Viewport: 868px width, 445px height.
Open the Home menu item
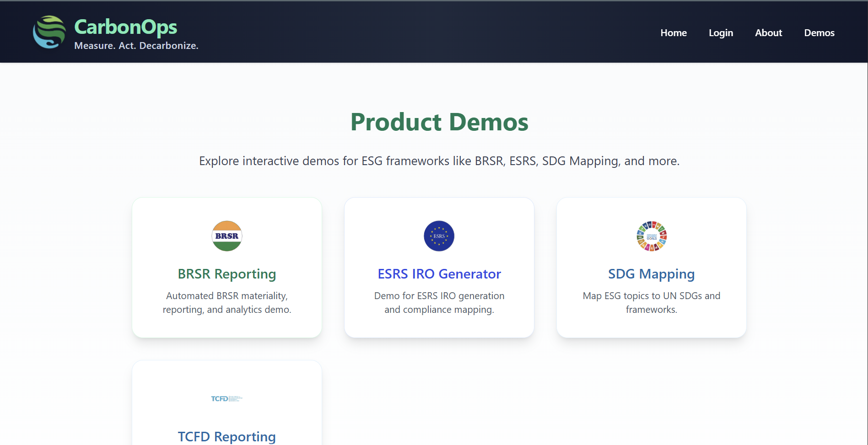click(x=674, y=32)
